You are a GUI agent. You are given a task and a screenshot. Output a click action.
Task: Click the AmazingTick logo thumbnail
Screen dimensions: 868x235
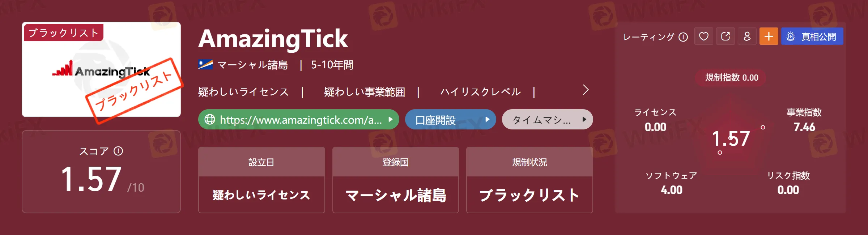[101, 69]
